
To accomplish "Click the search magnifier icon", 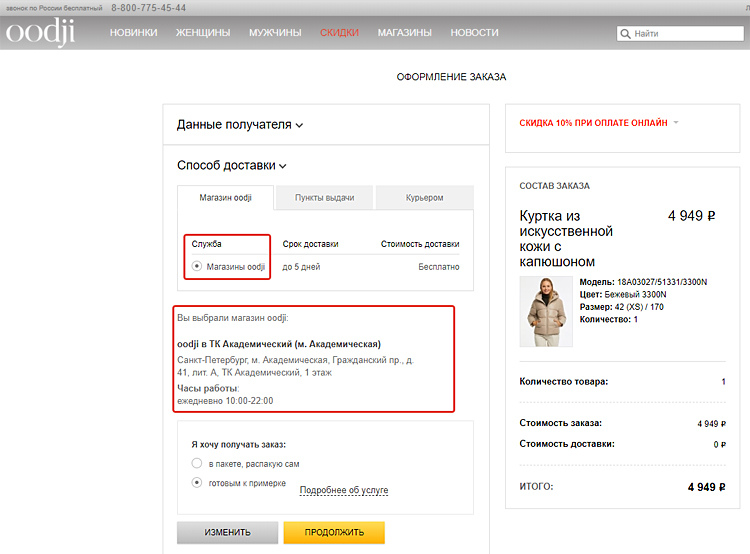I will pos(625,33).
